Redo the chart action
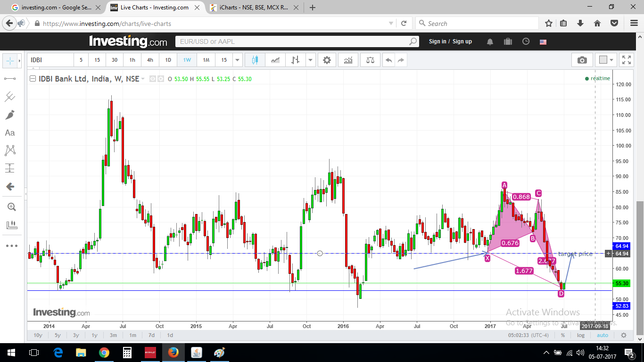 (x=401, y=60)
